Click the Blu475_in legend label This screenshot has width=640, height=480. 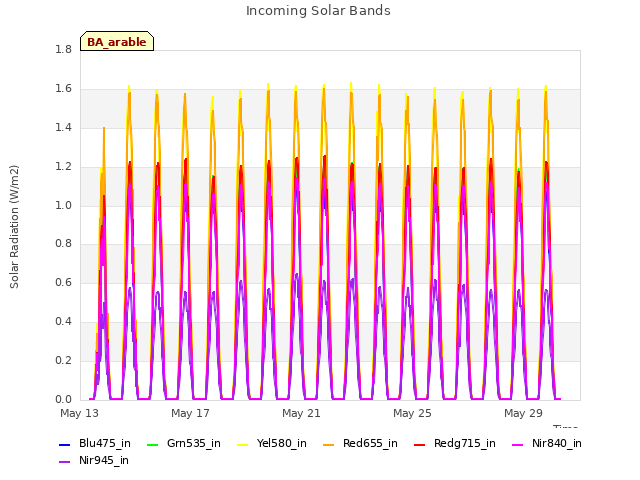(104, 443)
